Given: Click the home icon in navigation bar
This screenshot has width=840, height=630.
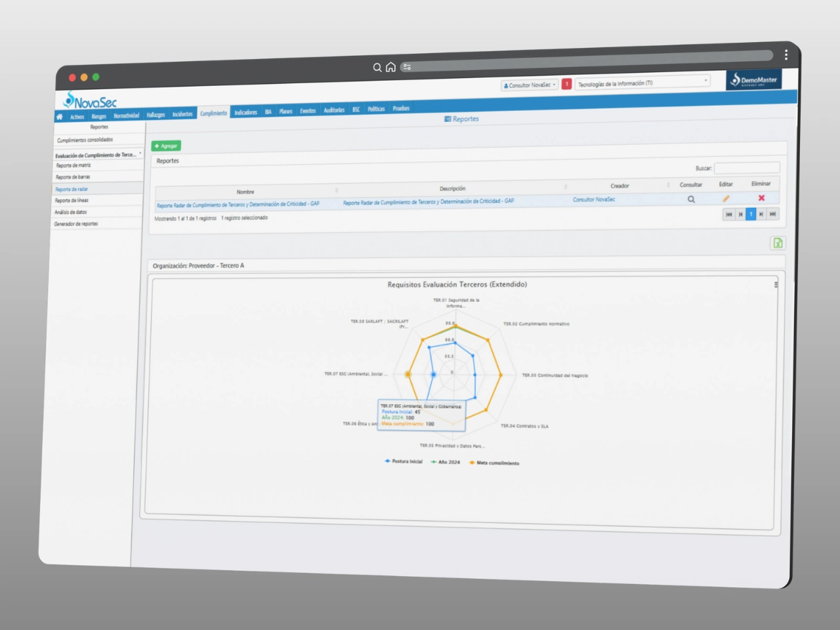Looking at the screenshot, I should [x=60, y=117].
